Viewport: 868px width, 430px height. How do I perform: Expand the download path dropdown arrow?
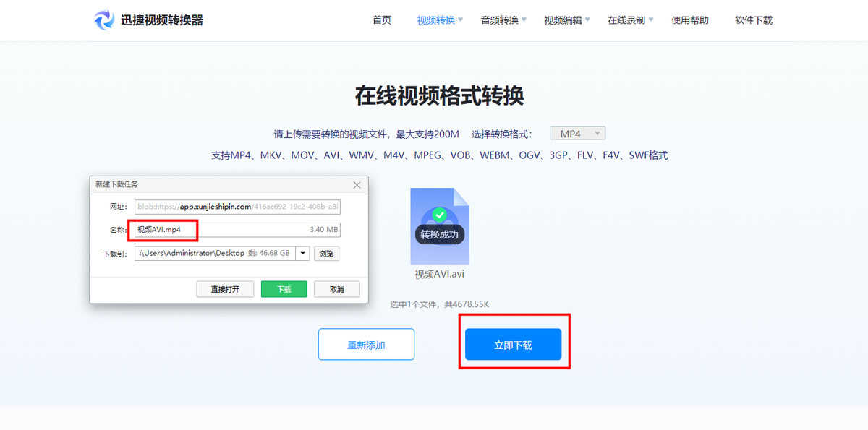coord(302,254)
